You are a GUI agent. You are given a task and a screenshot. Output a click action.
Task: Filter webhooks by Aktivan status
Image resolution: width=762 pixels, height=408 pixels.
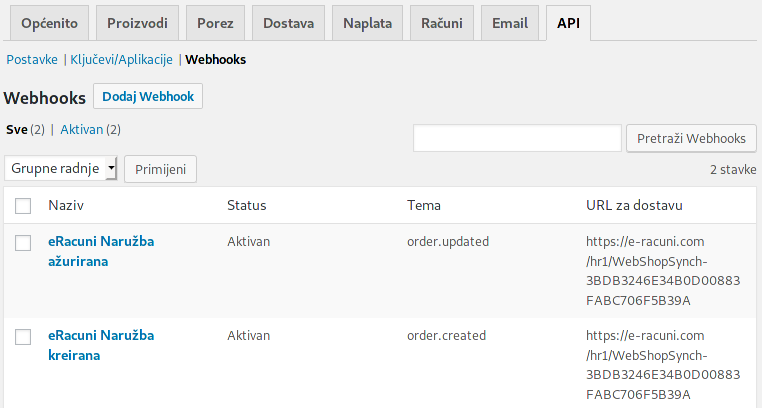tap(82, 129)
